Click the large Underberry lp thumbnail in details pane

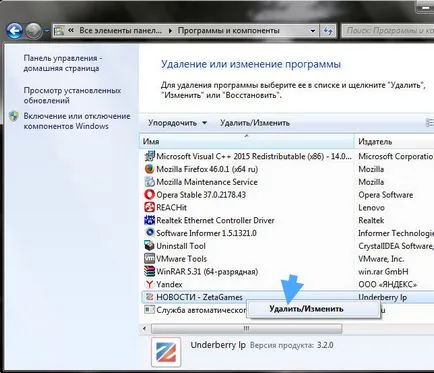tap(166, 352)
